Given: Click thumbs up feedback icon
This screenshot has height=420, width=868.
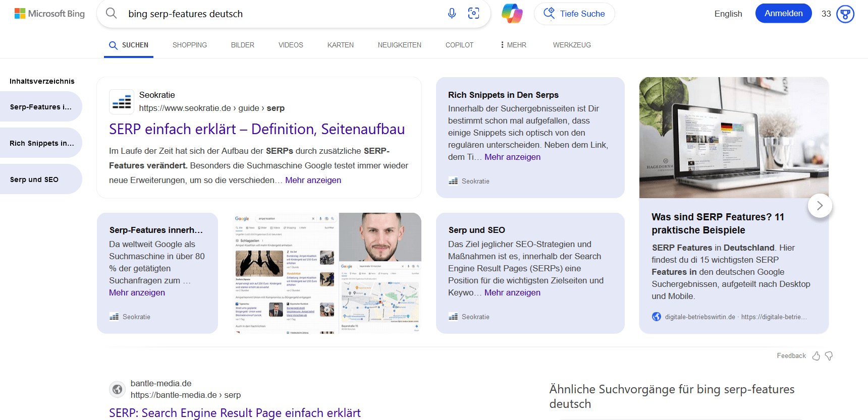Looking at the screenshot, I should click(x=816, y=356).
